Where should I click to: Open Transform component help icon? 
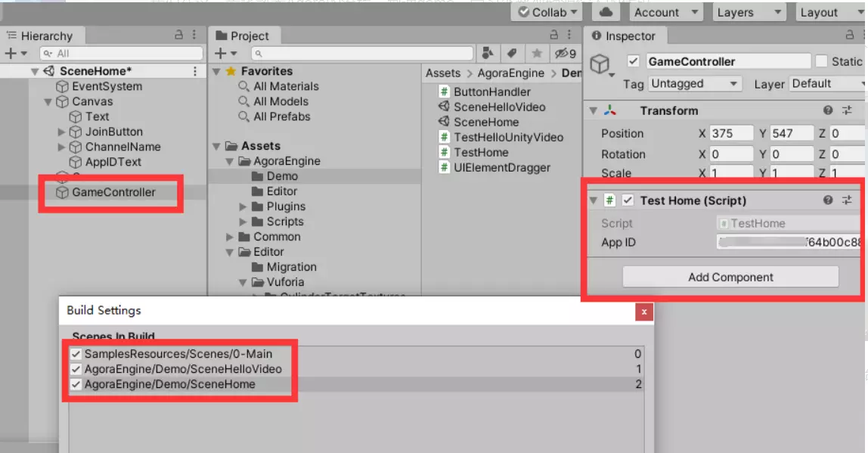click(828, 110)
